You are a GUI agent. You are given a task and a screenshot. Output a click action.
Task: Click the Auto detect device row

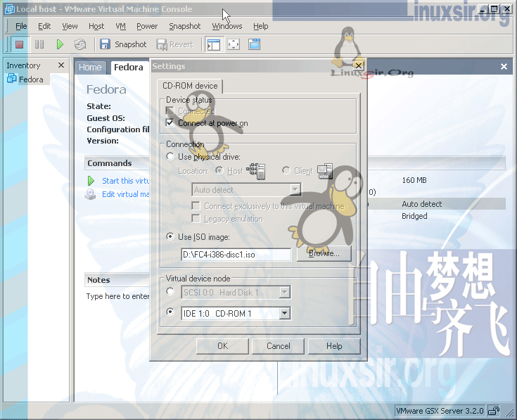438,204
